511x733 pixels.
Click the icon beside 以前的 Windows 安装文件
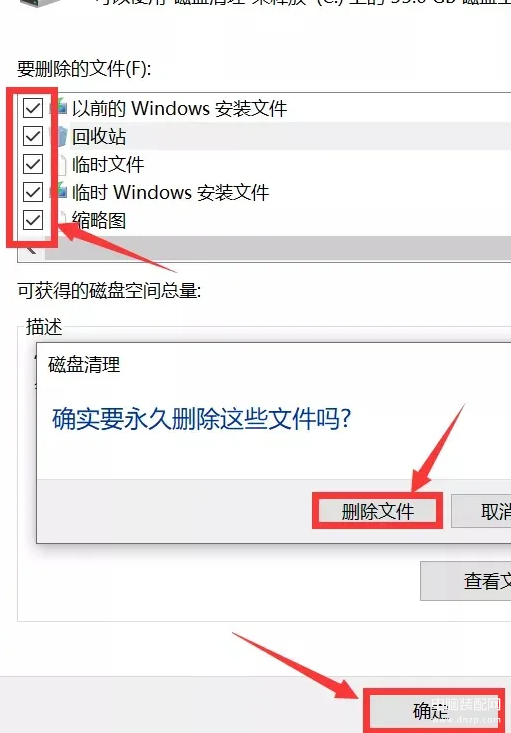[61, 108]
